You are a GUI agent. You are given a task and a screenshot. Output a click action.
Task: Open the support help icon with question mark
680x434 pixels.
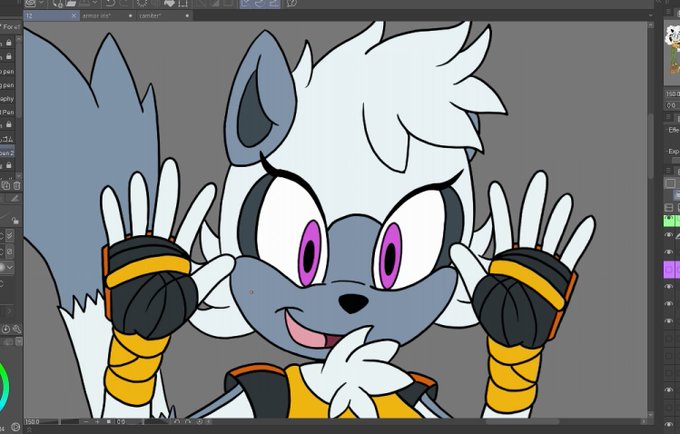click(x=292, y=3)
